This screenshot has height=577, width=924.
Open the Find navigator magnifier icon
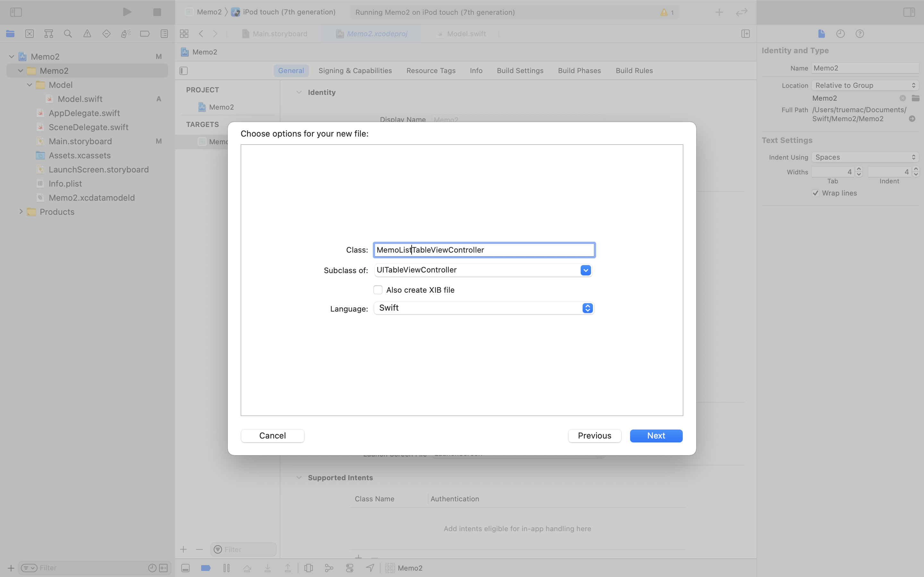(68, 34)
